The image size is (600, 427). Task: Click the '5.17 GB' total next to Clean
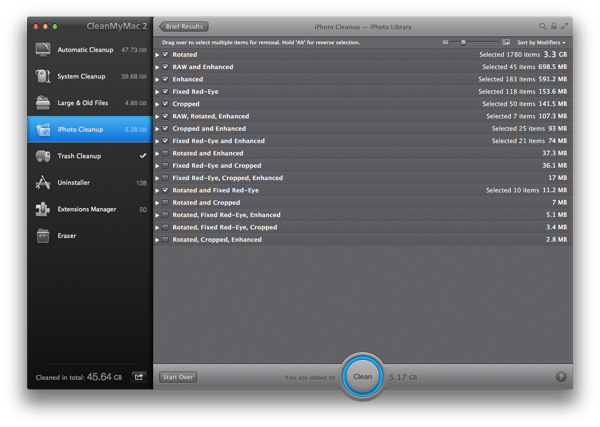[x=403, y=377]
